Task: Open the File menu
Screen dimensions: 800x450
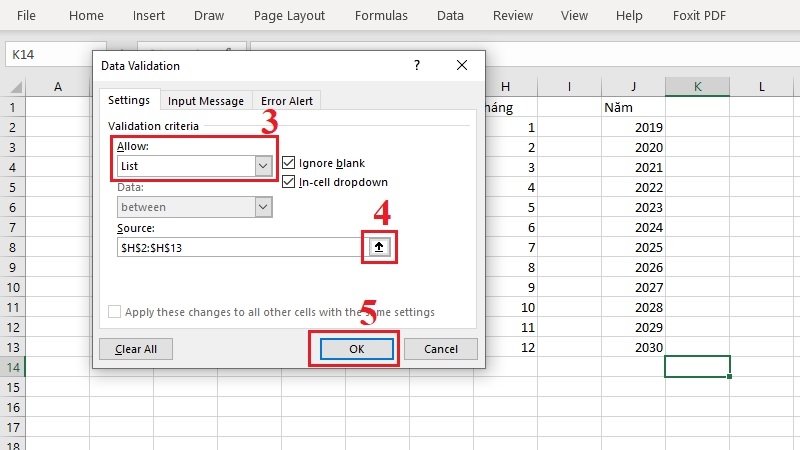Action: click(26, 16)
